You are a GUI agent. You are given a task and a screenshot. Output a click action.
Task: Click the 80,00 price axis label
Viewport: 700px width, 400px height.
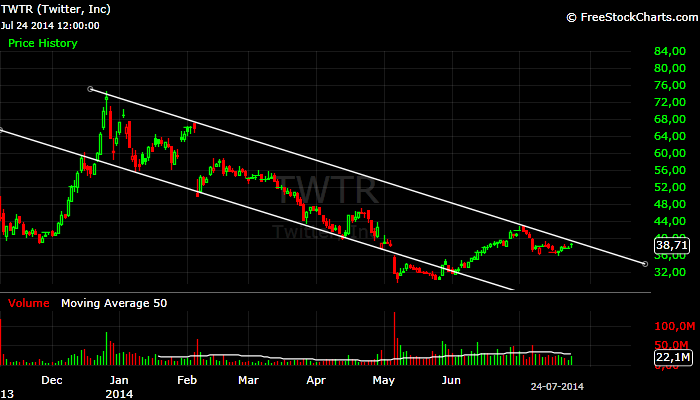tap(670, 68)
